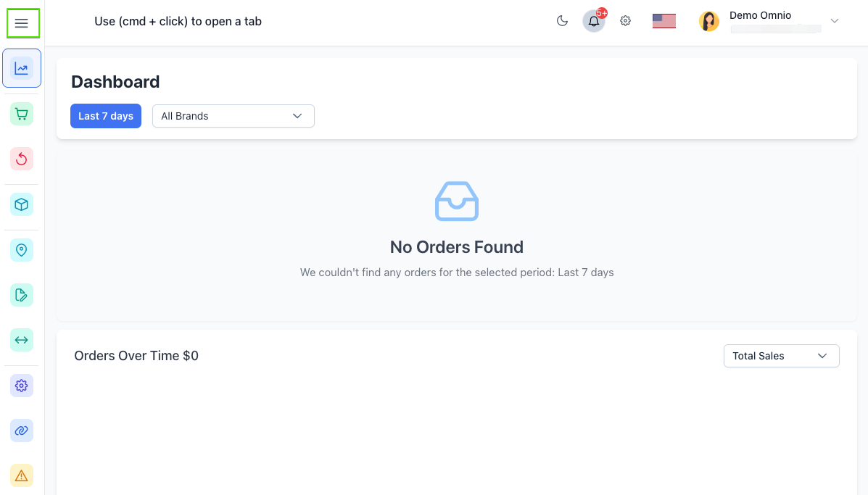The image size is (868, 495).
Task: Open the cube products sidebar icon
Action: click(22, 204)
